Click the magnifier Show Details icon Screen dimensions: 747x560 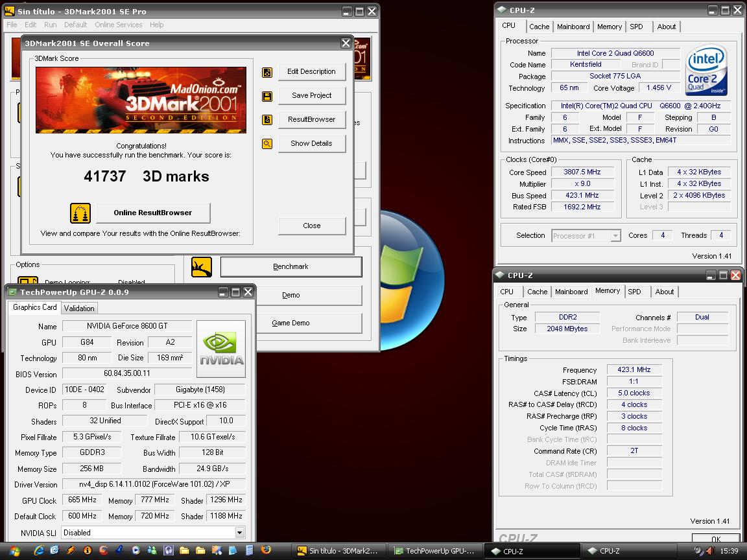pos(267,144)
